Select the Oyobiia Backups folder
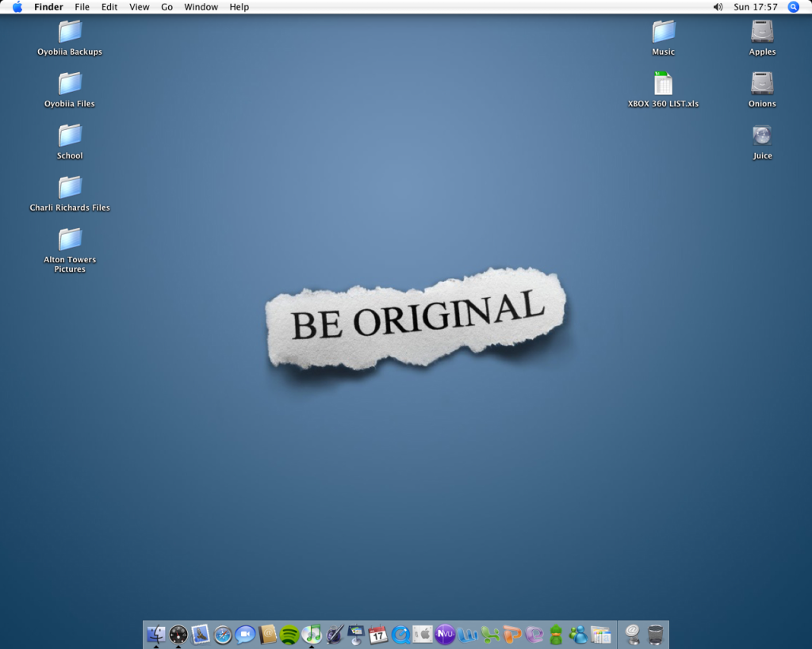812x649 pixels. coord(70,38)
